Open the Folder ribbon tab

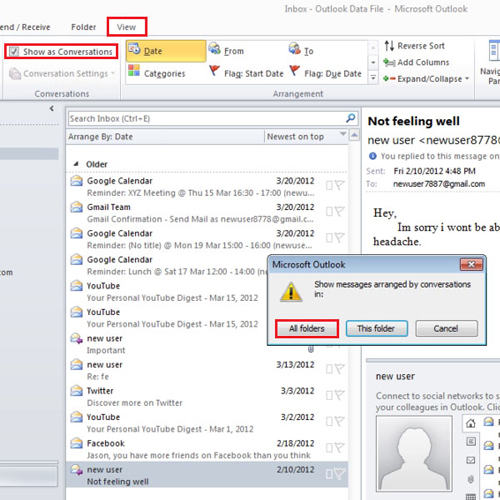pos(83,27)
